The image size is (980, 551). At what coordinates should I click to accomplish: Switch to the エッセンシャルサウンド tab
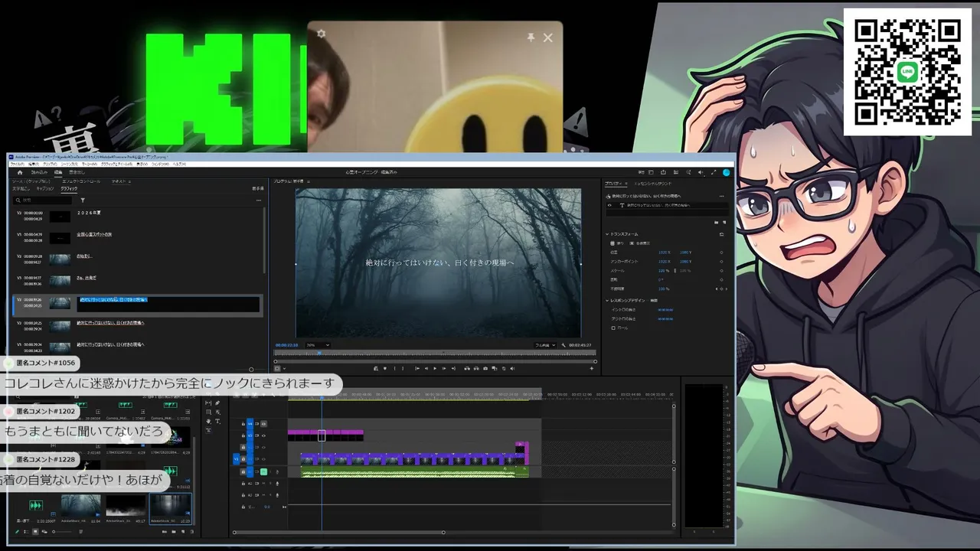tap(654, 184)
